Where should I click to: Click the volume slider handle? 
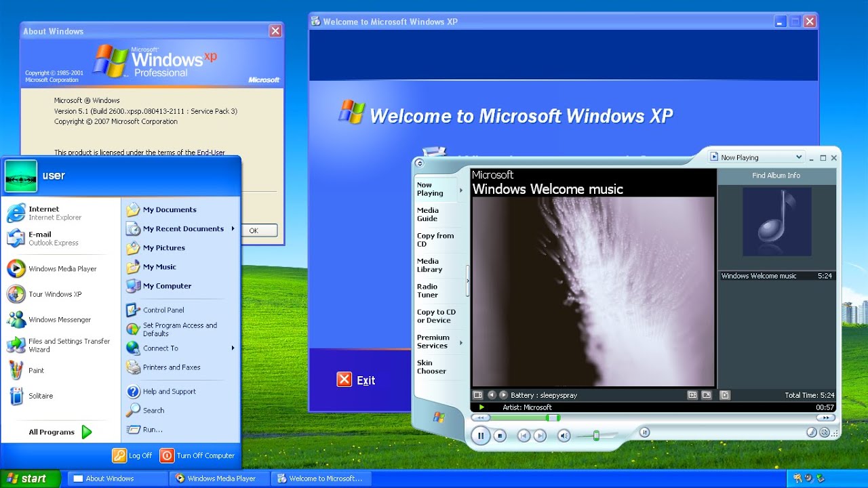596,435
